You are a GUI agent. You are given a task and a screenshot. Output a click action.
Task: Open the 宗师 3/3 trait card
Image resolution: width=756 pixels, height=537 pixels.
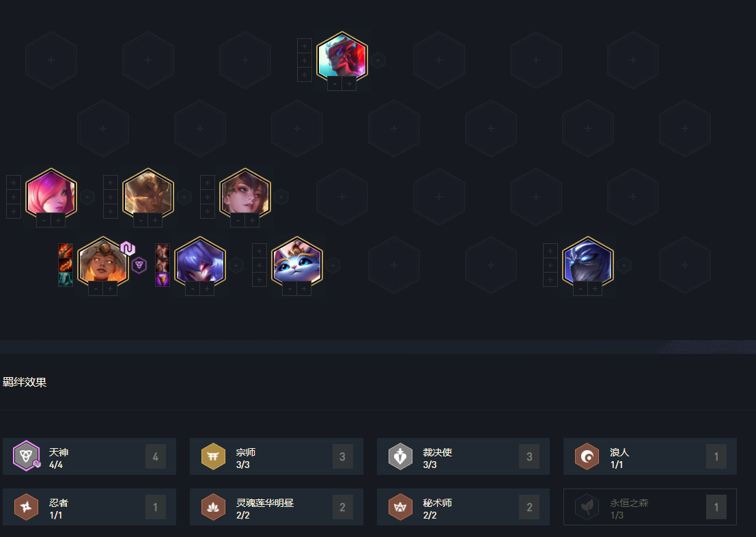277,456
